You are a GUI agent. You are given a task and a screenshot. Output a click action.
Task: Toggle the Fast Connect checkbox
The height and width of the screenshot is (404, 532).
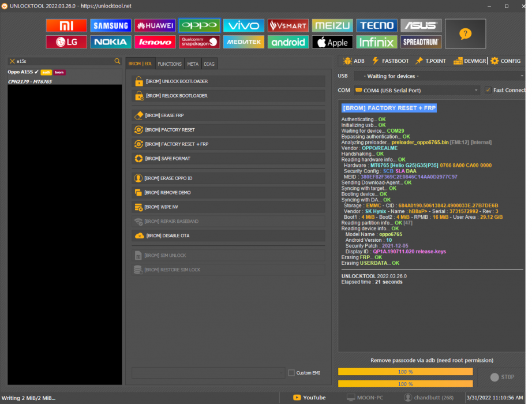tap(488, 90)
